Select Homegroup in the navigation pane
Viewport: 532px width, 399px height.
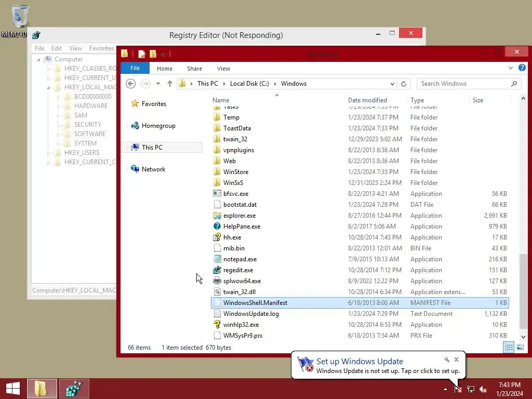pyautogui.click(x=158, y=126)
